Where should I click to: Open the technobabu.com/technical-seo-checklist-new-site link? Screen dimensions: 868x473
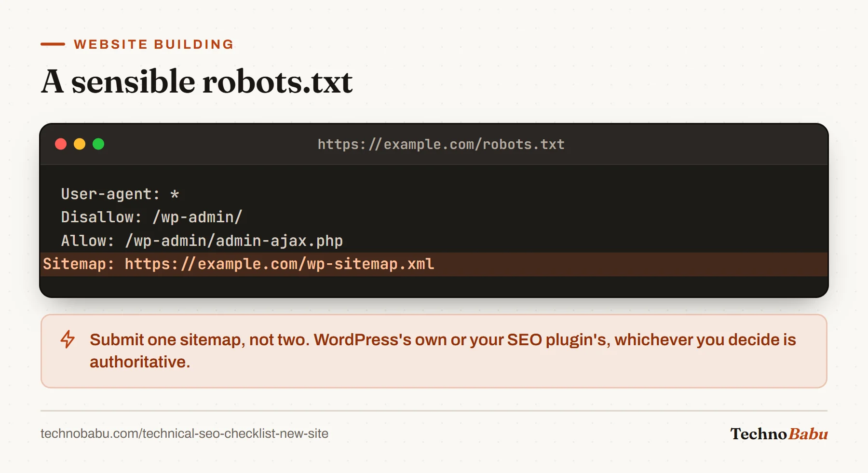click(184, 433)
